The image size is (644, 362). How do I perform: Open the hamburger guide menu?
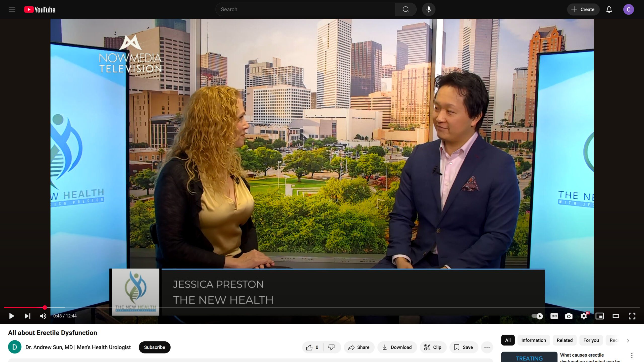(x=12, y=10)
